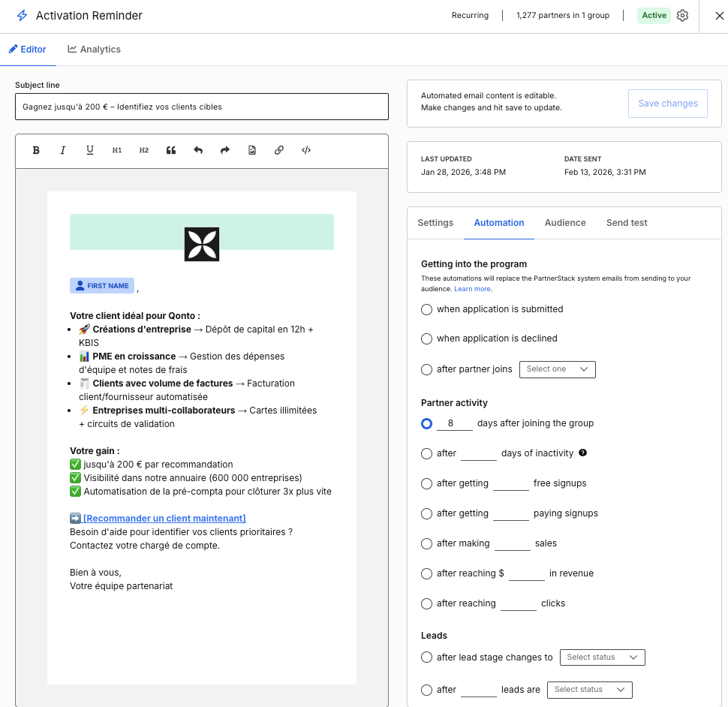Image resolution: width=728 pixels, height=707 pixels.
Task: Open the 'Learn more' link
Action: [x=472, y=289]
